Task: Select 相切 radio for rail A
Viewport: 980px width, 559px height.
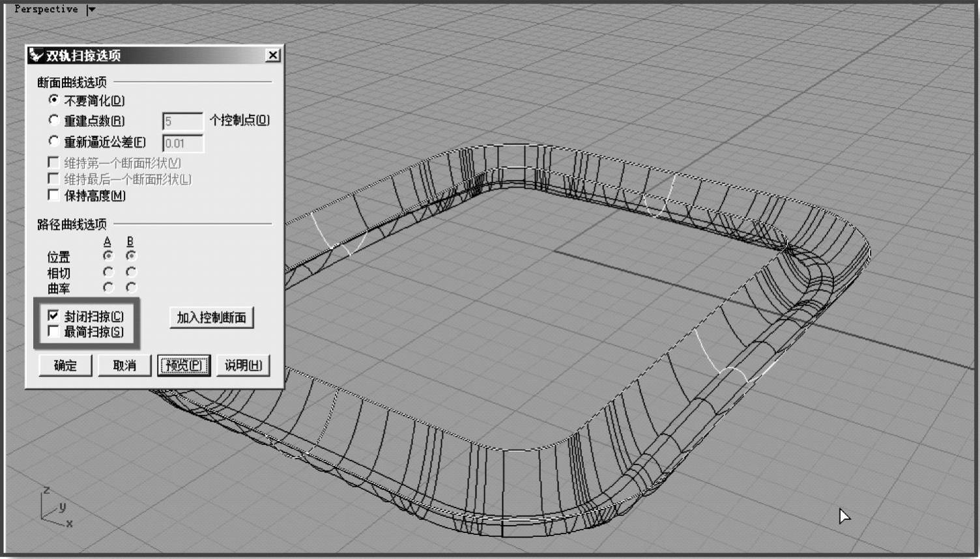Action: (x=108, y=272)
